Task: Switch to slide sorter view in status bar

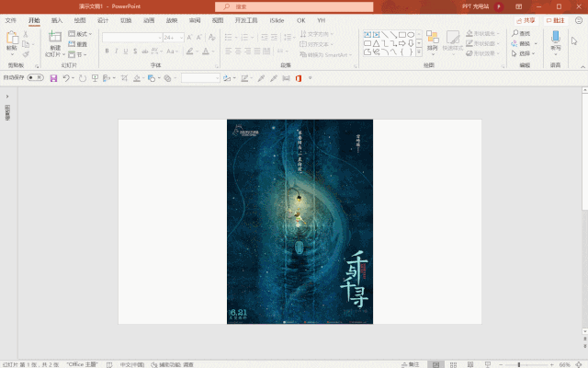Action: [x=452, y=364]
